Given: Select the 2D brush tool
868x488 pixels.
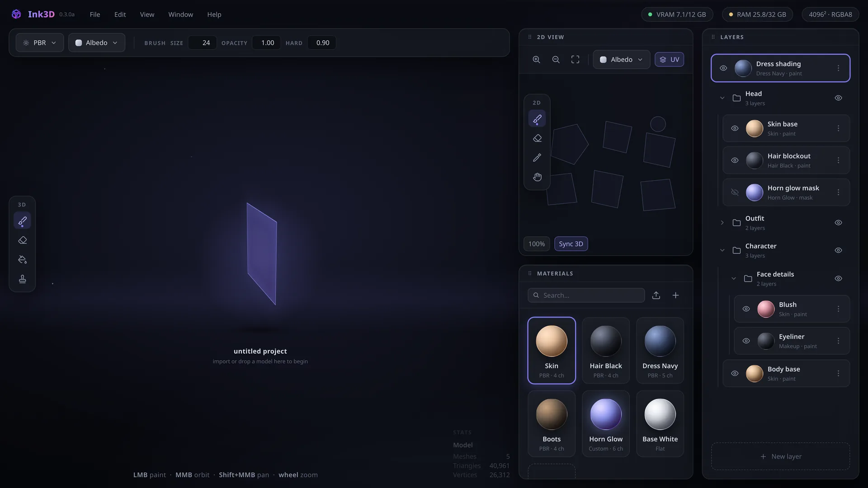Looking at the screenshot, I should [537, 119].
